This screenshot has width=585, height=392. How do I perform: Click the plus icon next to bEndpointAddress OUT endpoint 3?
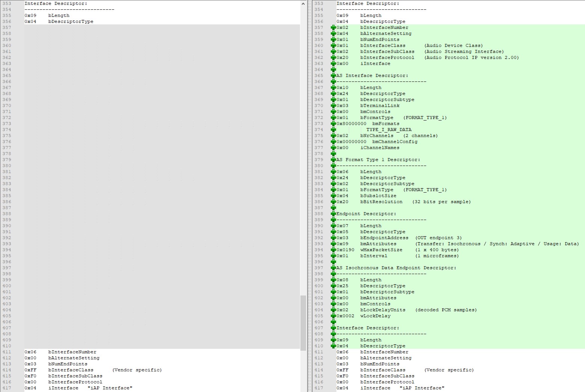[x=333, y=238]
